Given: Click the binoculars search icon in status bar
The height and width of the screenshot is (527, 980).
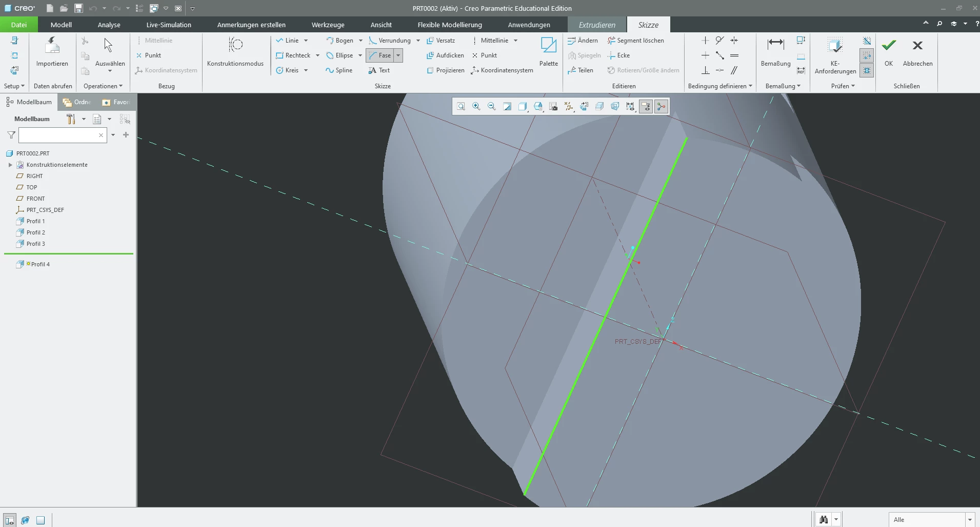Looking at the screenshot, I should 824,520.
